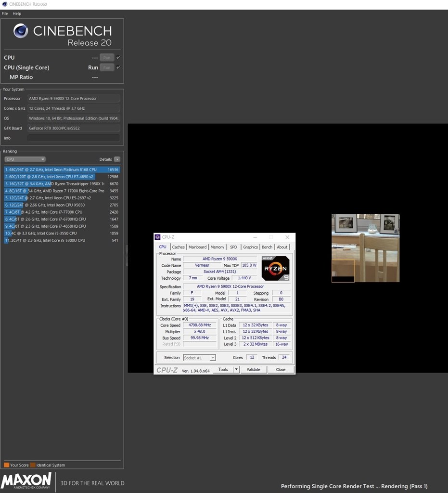Open the Tools dropdown arrow in CPU-Z
This screenshot has height=493, width=448.
[x=236, y=370]
